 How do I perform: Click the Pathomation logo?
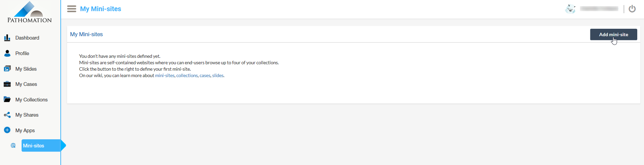30,12
